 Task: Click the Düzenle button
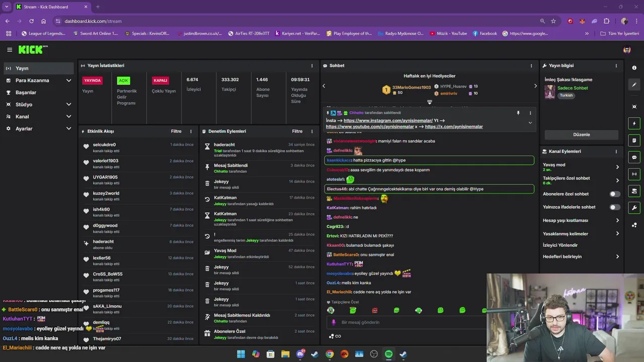[x=581, y=135]
